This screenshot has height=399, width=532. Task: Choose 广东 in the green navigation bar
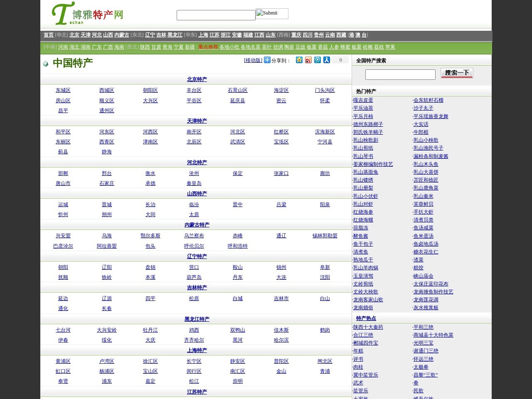pos(97,47)
